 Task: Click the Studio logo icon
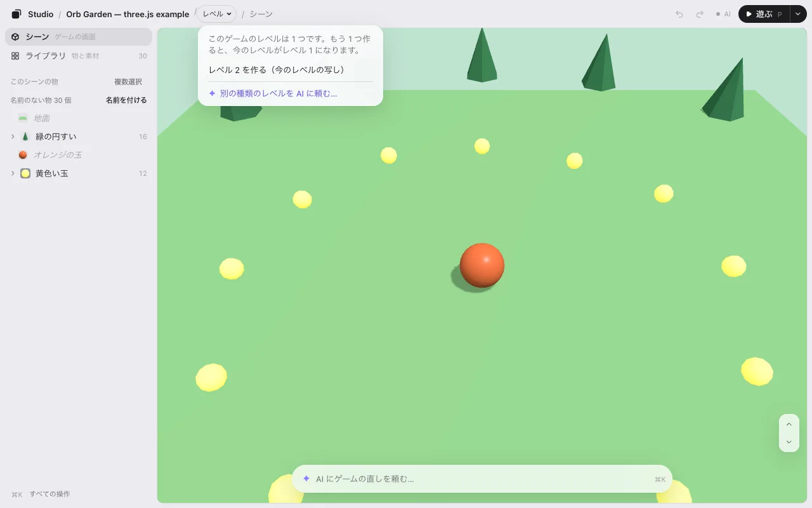[16, 14]
